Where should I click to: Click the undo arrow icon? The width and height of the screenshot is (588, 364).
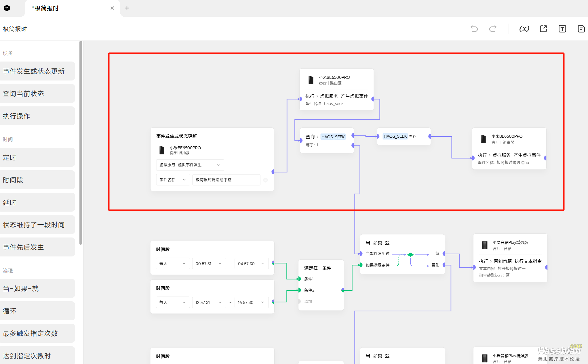(474, 29)
